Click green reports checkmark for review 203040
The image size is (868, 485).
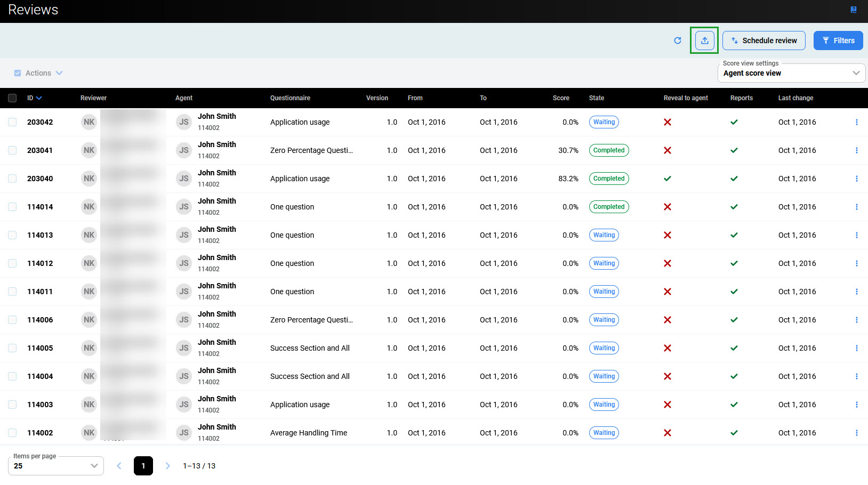click(x=734, y=179)
